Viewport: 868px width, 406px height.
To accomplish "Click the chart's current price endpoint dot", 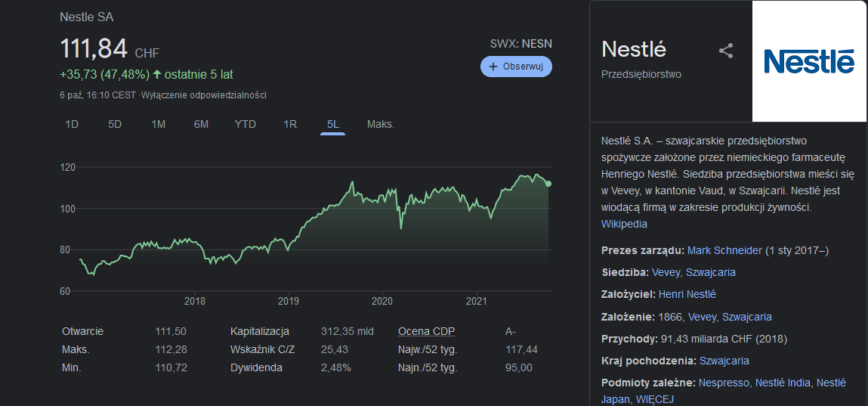I will (x=548, y=184).
